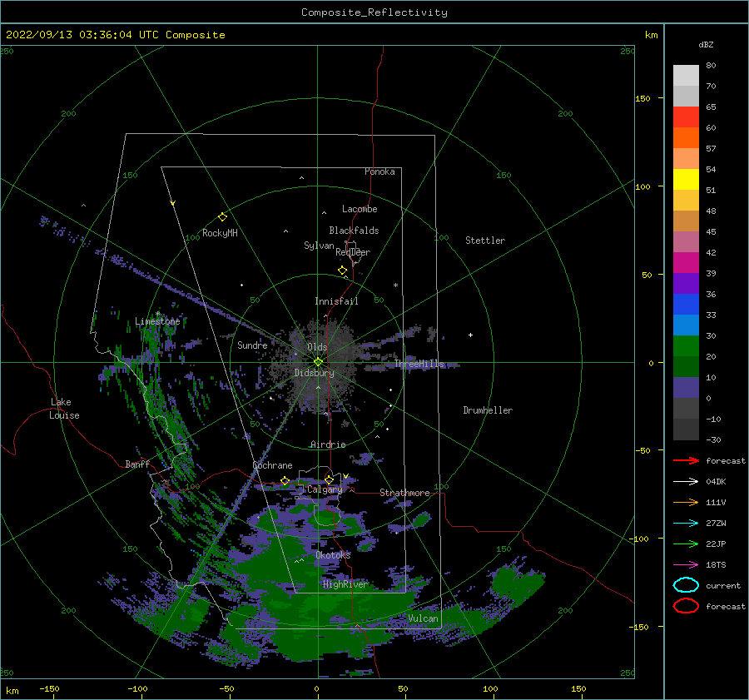
Task: Click the Limestone label
Action: coord(157,321)
